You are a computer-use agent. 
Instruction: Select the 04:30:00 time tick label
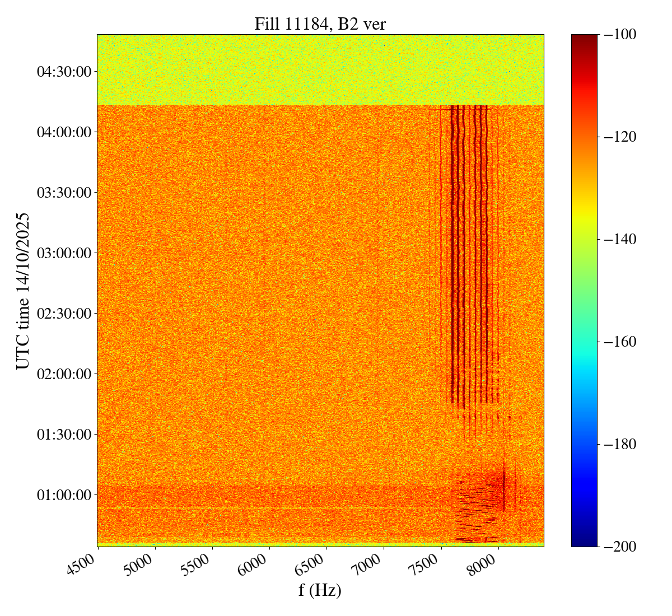coord(63,72)
